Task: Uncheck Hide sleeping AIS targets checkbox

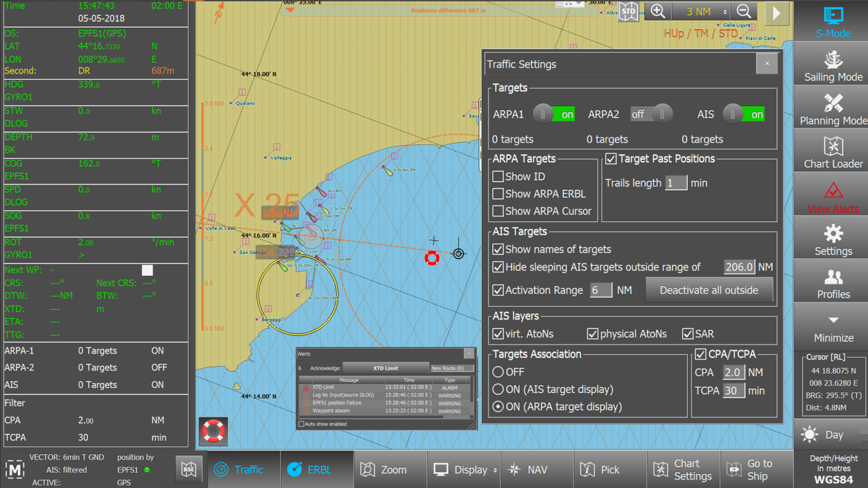Action: [498, 267]
